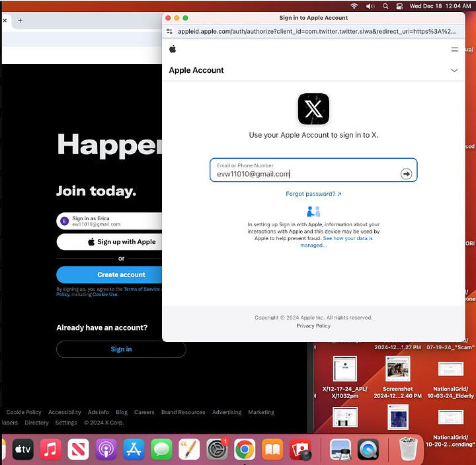Viewport: 476px width, 465px height.
Task: Open the Forgot password link
Action: click(313, 194)
